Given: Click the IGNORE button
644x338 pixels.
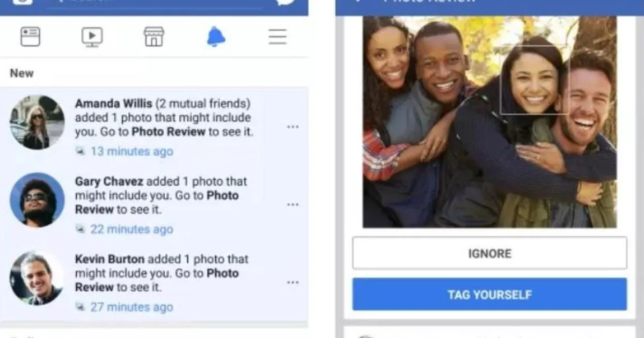Looking at the screenshot, I should click(489, 253).
